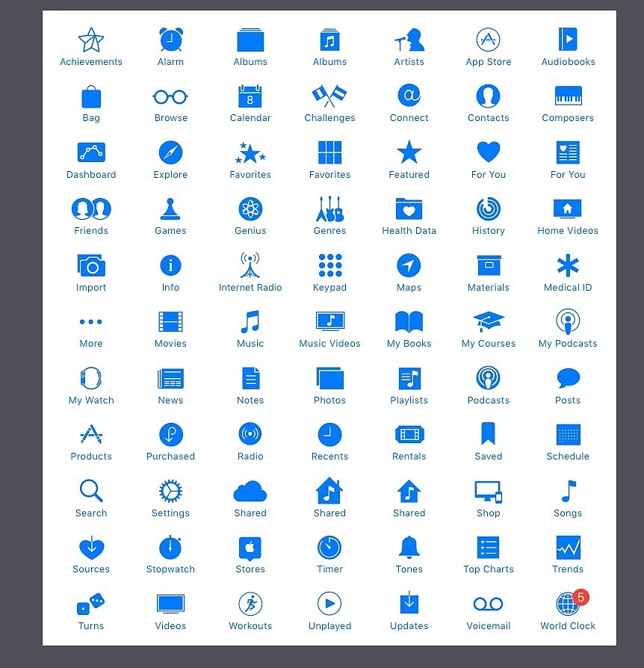Screen dimensions: 644x668
Task: Open the Internet Radio tower icon
Action: pyautogui.click(x=250, y=265)
